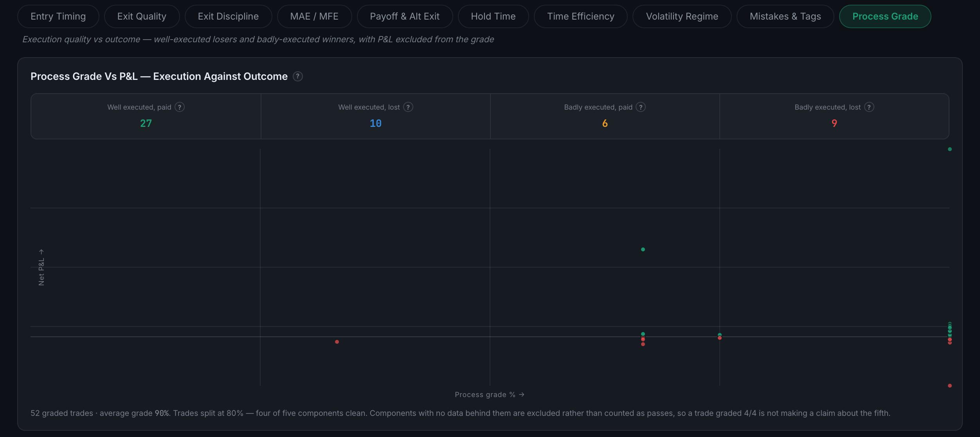The image size is (980, 437).
Task: Open Payoff & Alt Exit tab
Action: coord(405,16)
